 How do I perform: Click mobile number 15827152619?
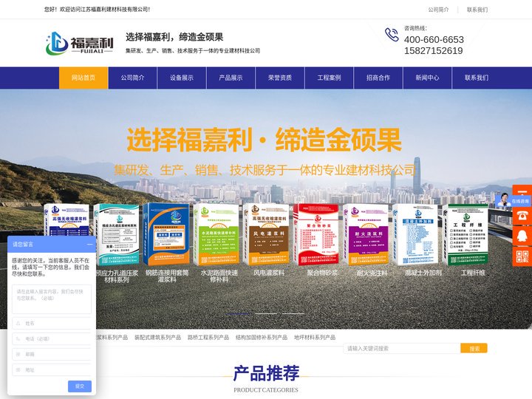[x=433, y=51]
